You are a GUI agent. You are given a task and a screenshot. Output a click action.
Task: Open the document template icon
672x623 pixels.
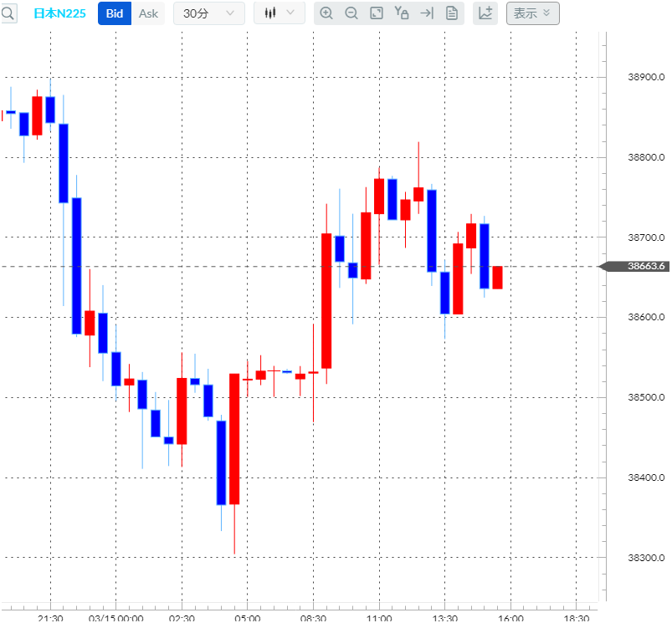coord(452,13)
